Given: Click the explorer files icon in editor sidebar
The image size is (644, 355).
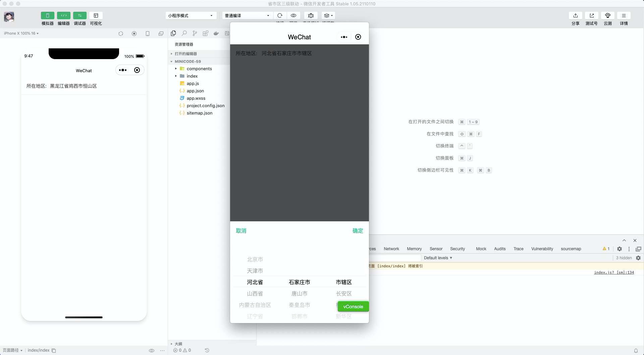Looking at the screenshot, I should tap(173, 33).
